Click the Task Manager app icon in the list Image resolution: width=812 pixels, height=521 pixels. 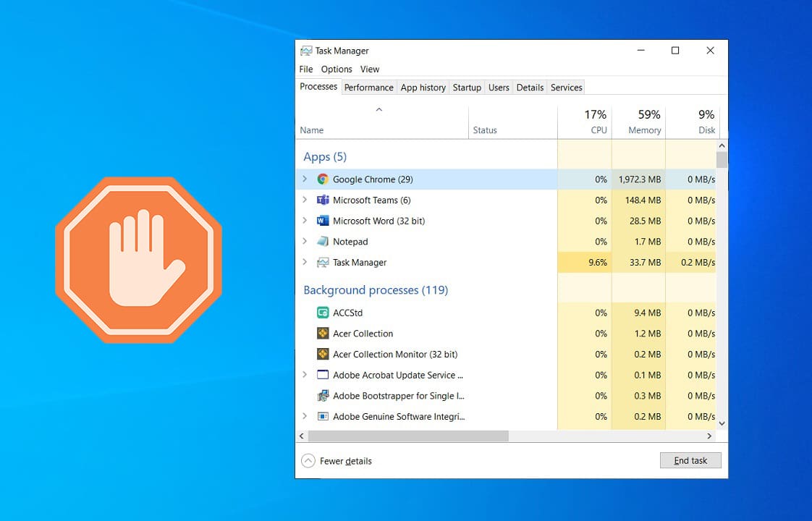323,262
